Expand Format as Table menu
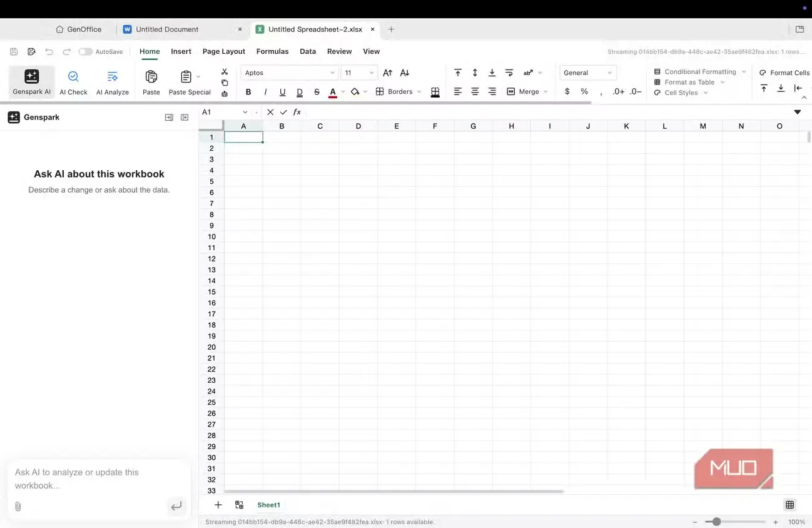The height and width of the screenshot is (528, 812). tap(689, 82)
